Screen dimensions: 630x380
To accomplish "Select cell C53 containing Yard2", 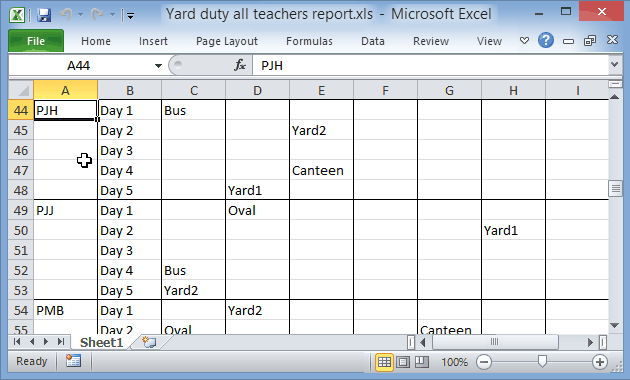I will pos(194,290).
